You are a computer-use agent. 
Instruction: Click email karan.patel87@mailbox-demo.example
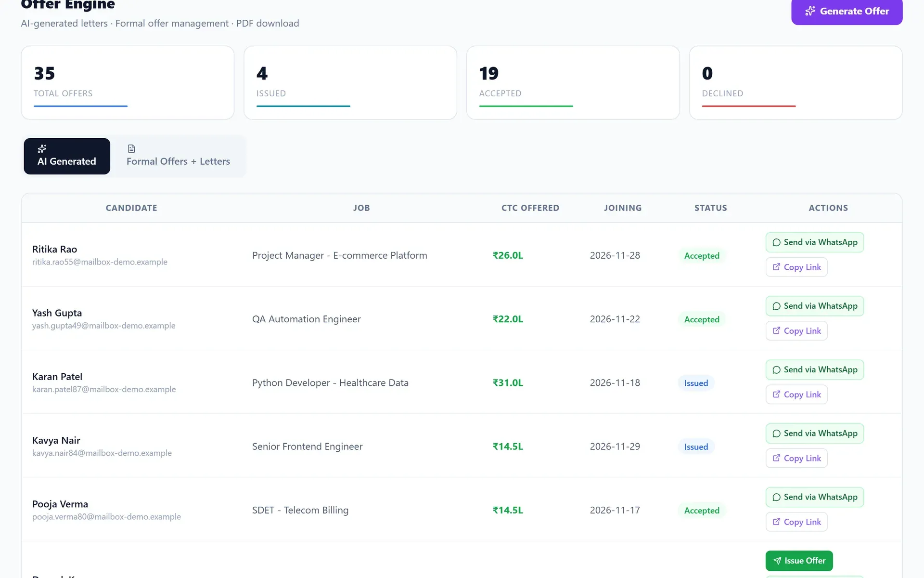pos(104,389)
